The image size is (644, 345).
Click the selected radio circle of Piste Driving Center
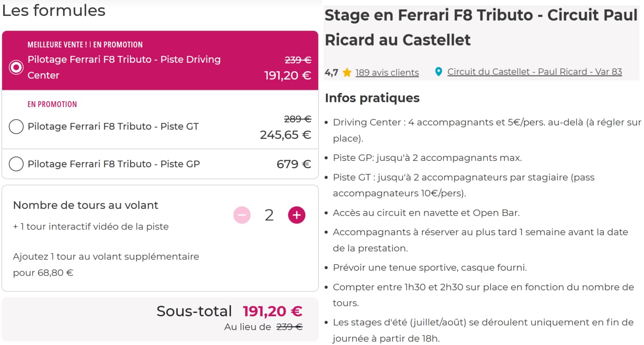(x=16, y=67)
